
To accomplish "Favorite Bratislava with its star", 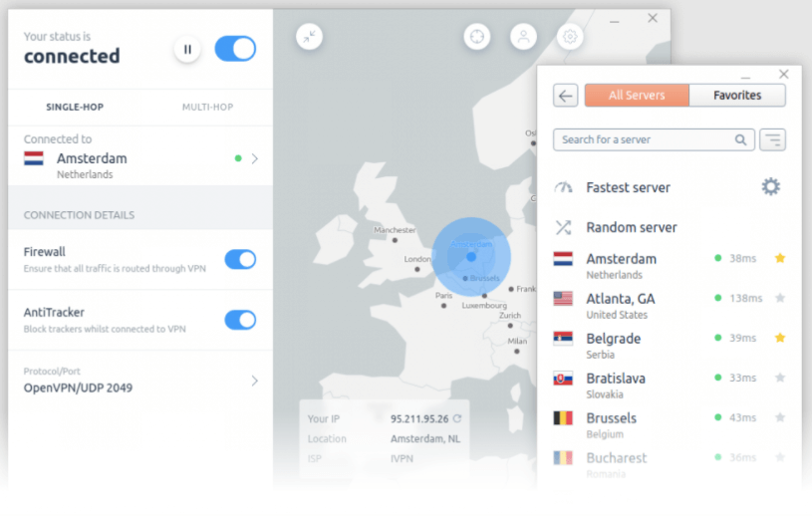I will tap(780, 378).
